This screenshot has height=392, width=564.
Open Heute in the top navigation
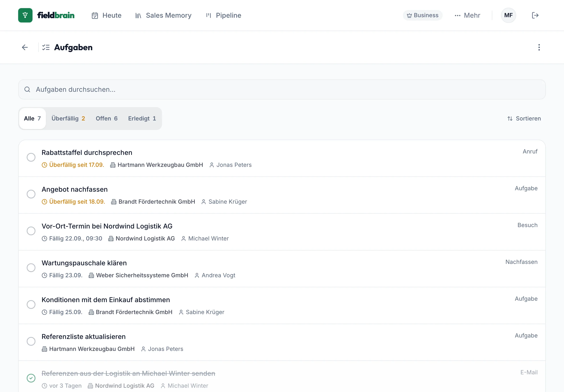(106, 15)
